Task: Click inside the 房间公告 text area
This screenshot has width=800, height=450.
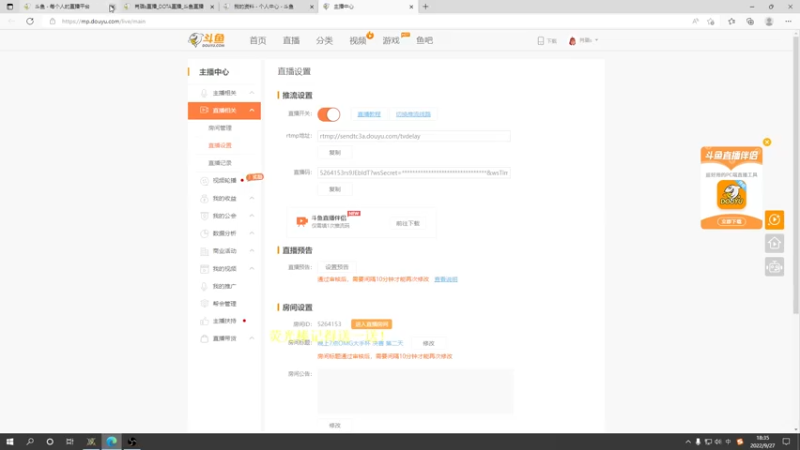Action: [x=415, y=391]
